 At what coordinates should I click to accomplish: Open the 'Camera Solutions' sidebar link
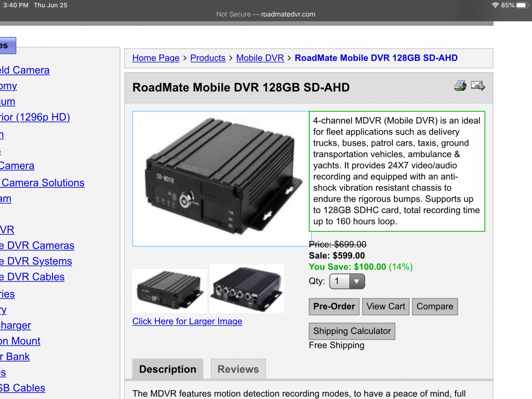click(42, 183)
